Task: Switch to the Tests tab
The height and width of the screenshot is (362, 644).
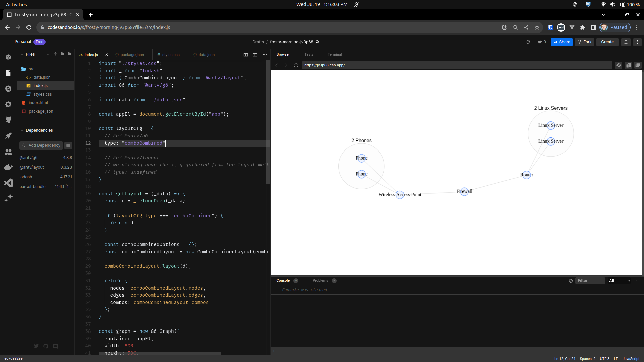Action: [309, 54]
